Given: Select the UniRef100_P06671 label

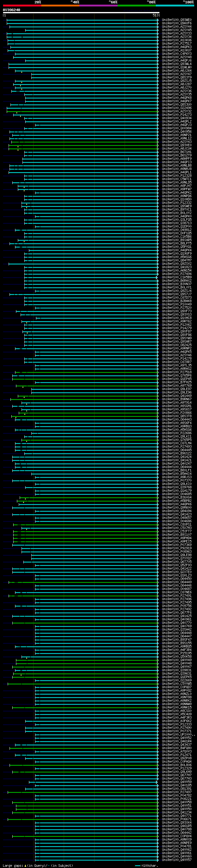Looking at the screenshot, I should coord(177,819).
